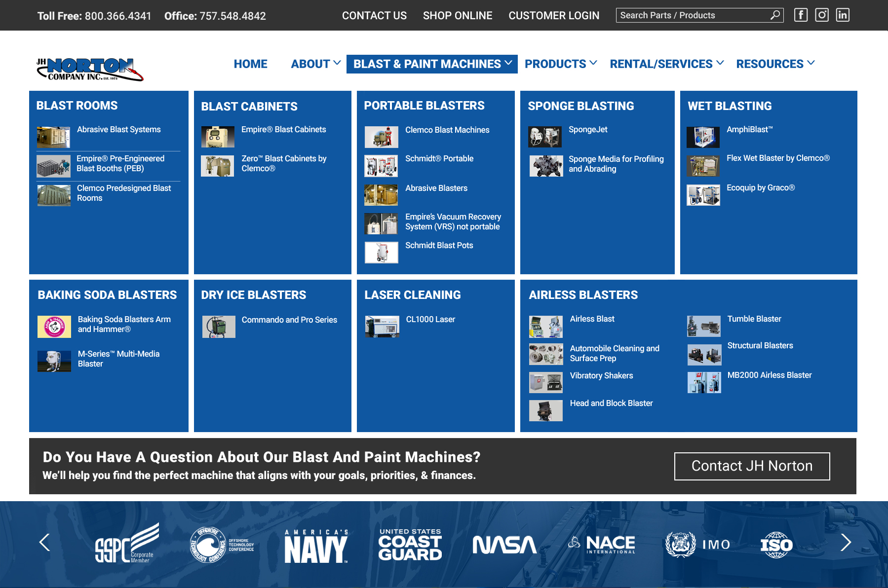Screen dimensions: 888x588
Task: Select the Tumble Blaster thumbnail image
Action: 704,327
